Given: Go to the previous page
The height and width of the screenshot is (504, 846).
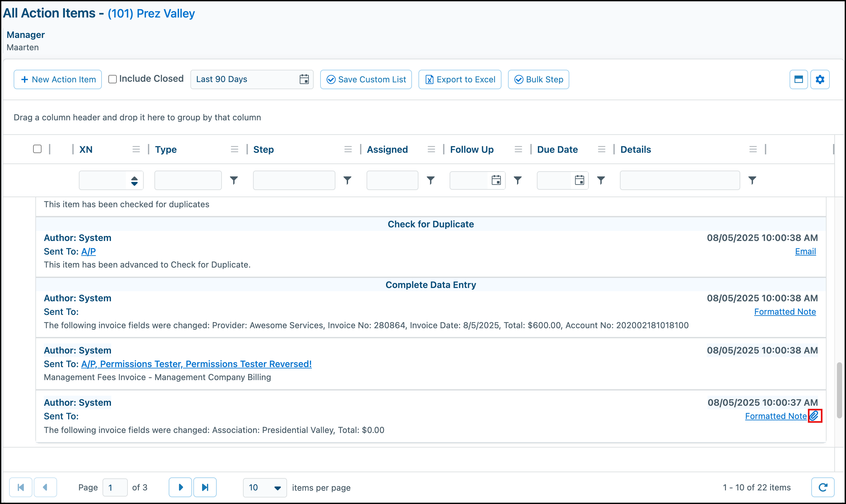Looking at the screenshot, I should 45,487.
